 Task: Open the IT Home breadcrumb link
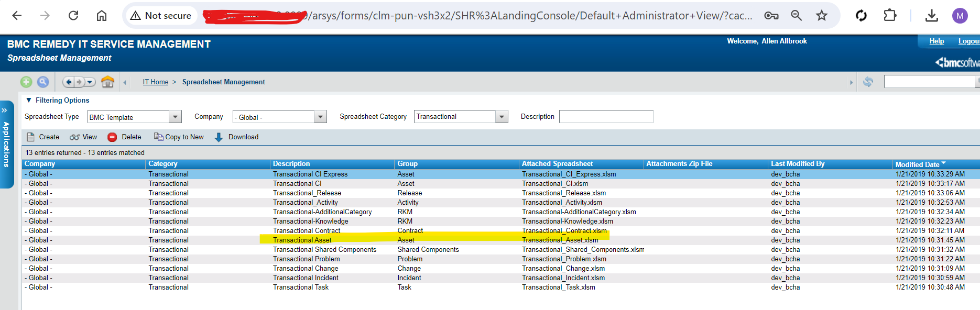(x=156, y=82)
